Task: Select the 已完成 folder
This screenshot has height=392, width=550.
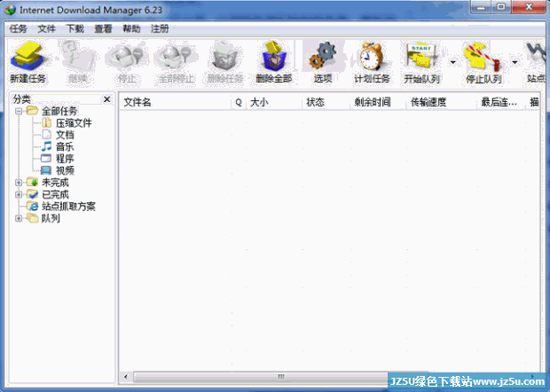Action: (x=48, y=194)
